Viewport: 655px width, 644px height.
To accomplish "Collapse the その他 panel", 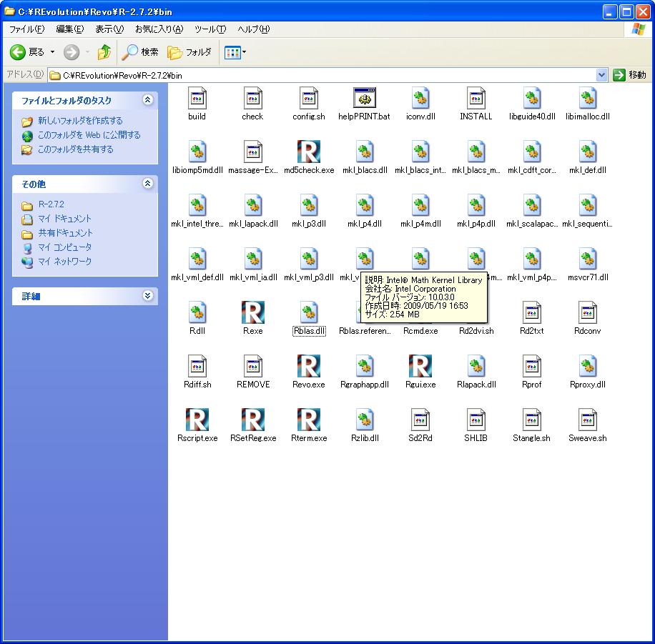I will [147, 184].
